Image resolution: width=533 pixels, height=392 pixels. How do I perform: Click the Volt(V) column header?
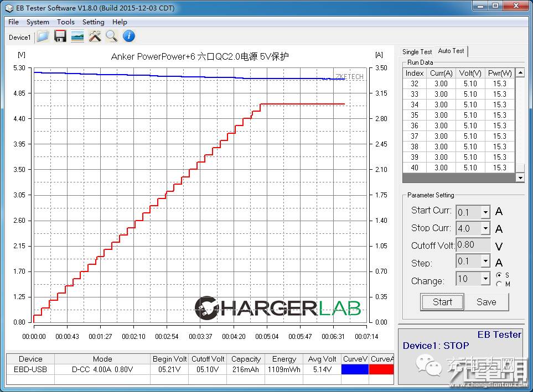point(470,74)
